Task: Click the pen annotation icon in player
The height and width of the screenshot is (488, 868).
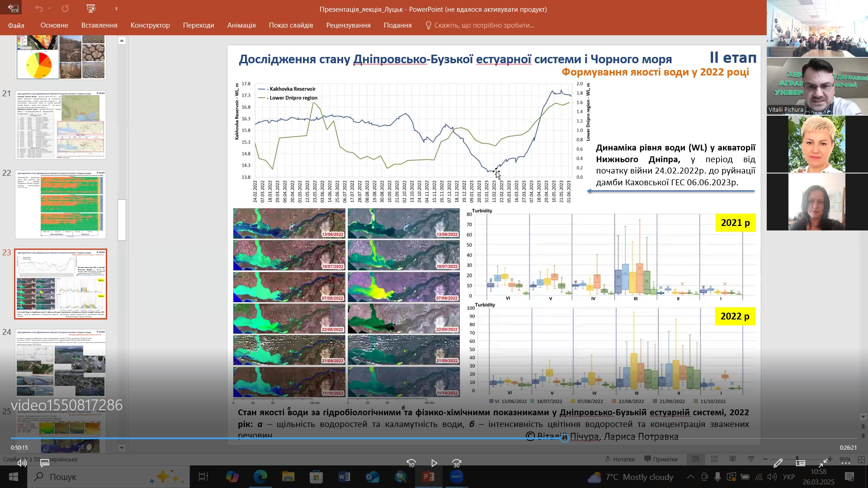Action: point(778,463)
